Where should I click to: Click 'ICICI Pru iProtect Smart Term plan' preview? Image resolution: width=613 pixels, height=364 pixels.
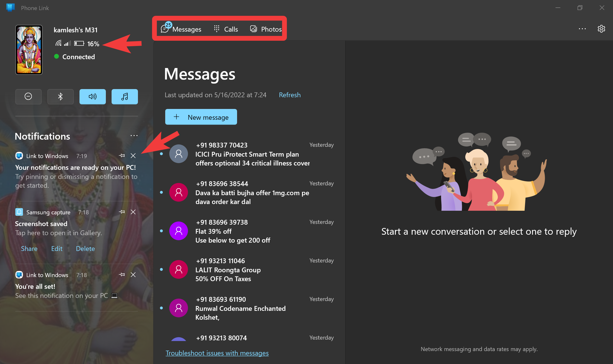247,154
